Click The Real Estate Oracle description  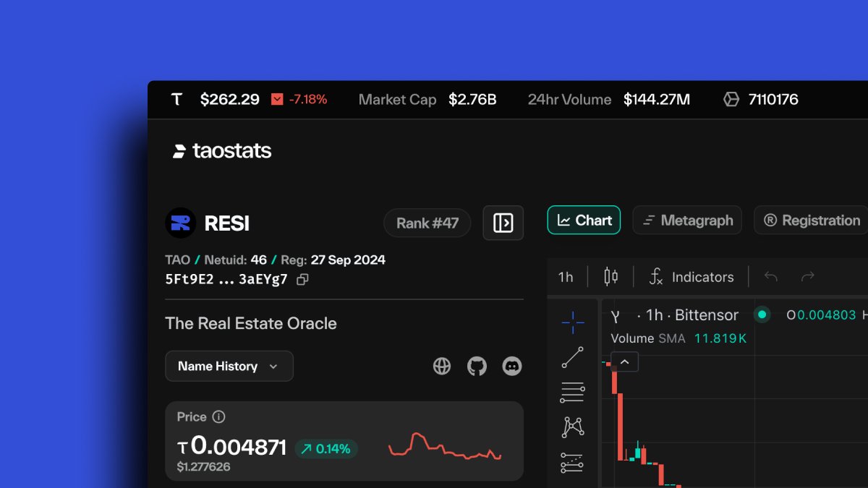[x=251, y=323]
